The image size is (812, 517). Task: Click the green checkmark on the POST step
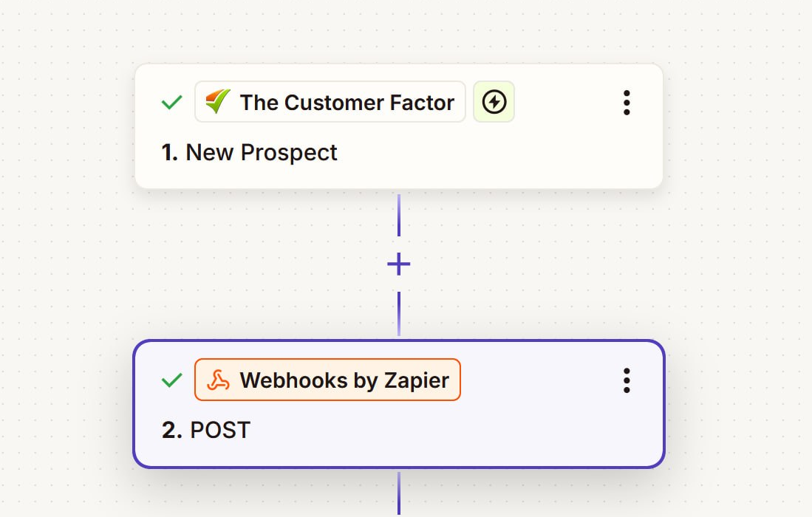pos(171,380)
